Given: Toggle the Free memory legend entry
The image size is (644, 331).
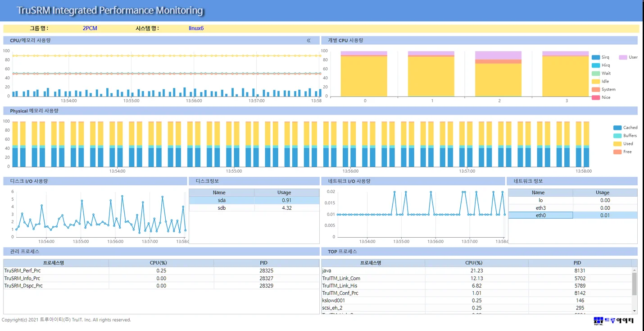Looking at the screenshot, I should pos(623,152).
